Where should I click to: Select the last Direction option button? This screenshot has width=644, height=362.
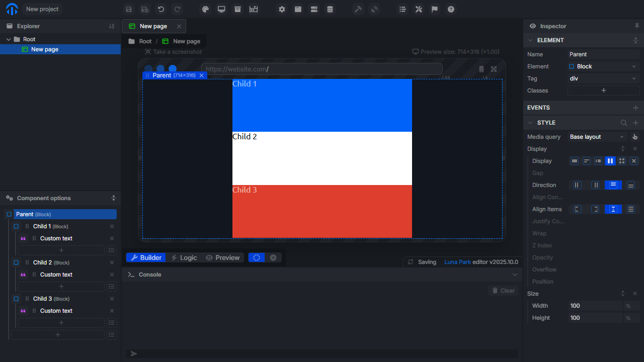(631, 185)
